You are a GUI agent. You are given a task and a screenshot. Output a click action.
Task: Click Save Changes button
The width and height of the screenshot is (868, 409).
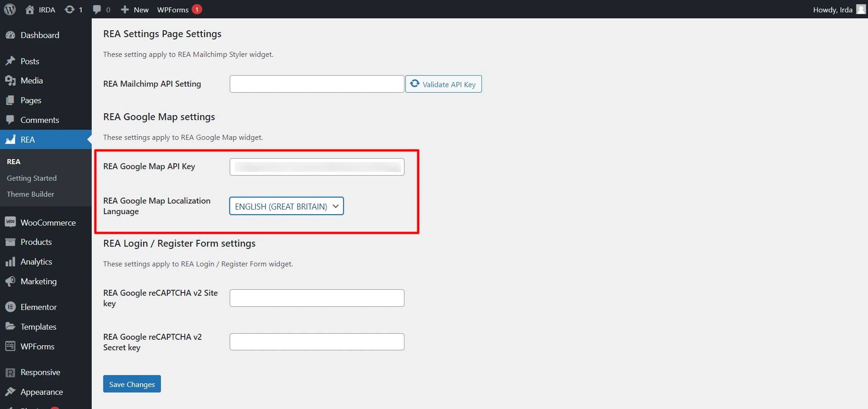tap(132, 384)
